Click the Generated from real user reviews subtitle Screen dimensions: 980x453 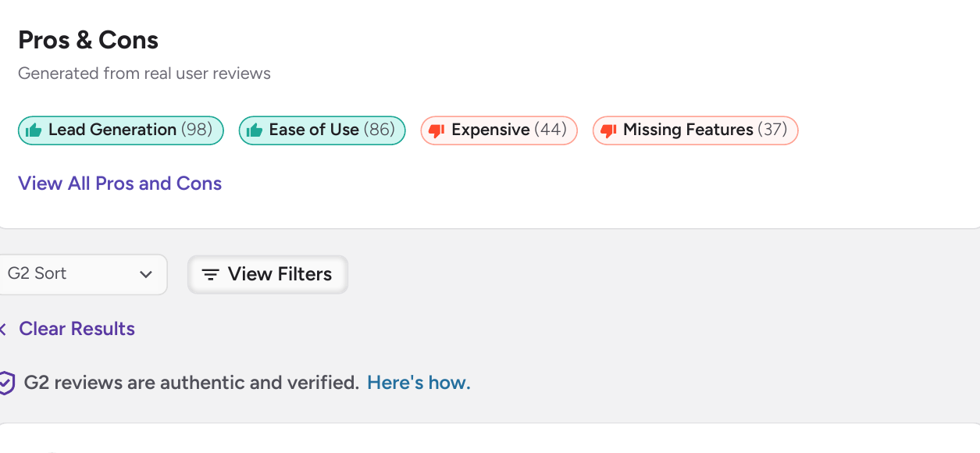click(144, 73)
